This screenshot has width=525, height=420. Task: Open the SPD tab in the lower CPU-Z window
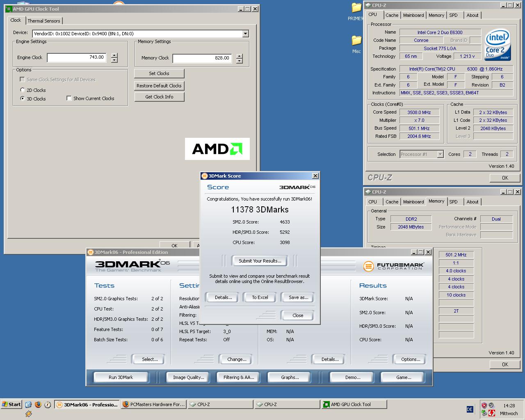(x=453, y=202)
